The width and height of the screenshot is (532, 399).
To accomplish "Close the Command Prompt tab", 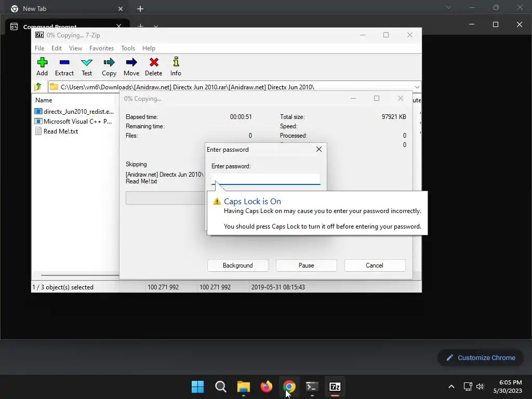I will 119,26.
